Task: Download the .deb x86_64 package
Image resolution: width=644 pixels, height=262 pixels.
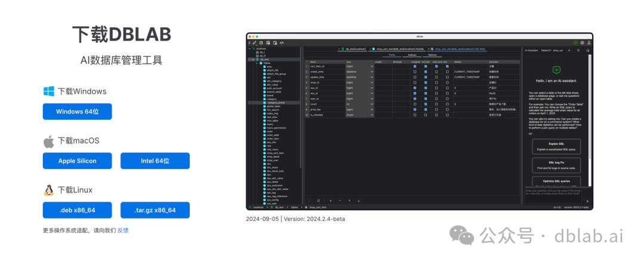Action: click(x=77, y=210)
